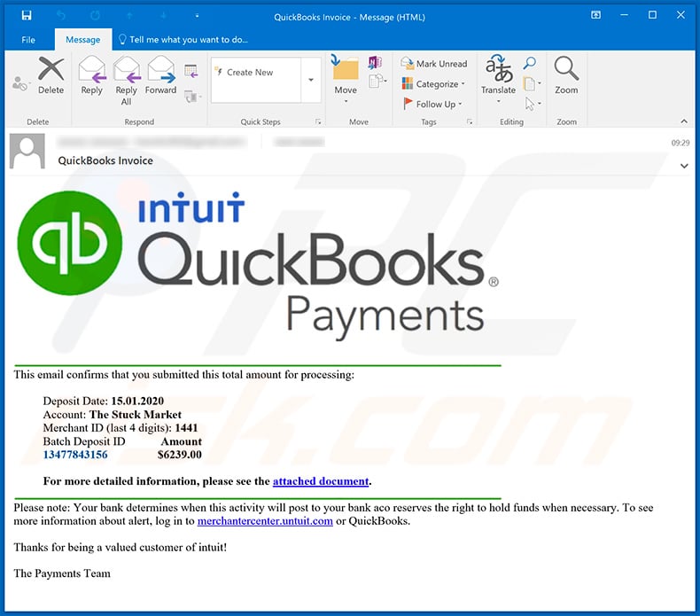Screen dimensions: 700x616
Task: Open the attached document link
Action: pos(321,481)
